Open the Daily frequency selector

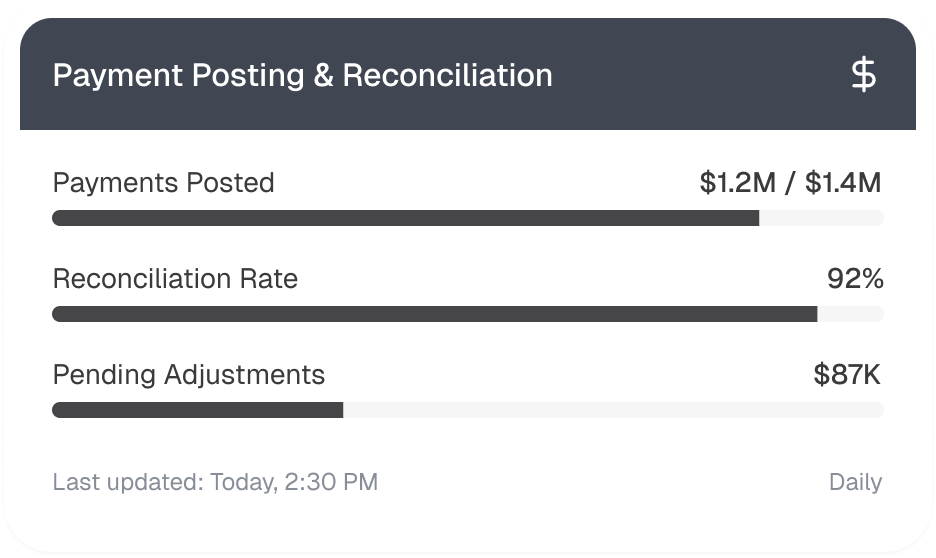click(x=855, y=483)
